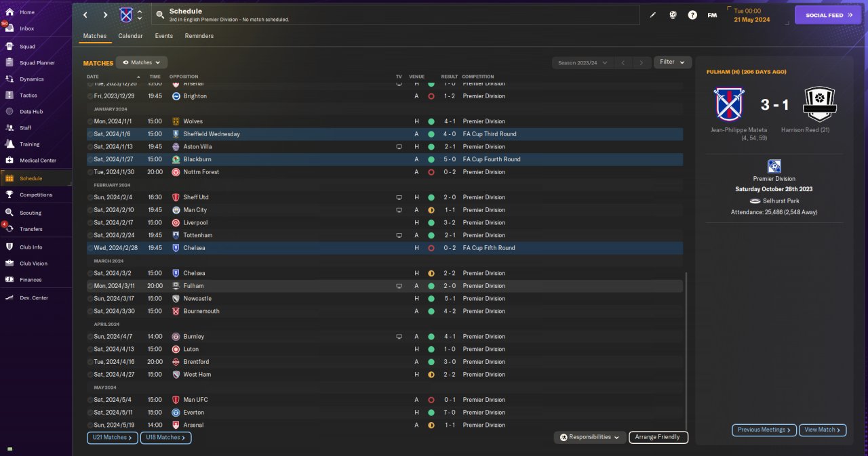Select the Fulham 2 - 0 row
Screen dimensions: 868x456
[x=384, y=286]
